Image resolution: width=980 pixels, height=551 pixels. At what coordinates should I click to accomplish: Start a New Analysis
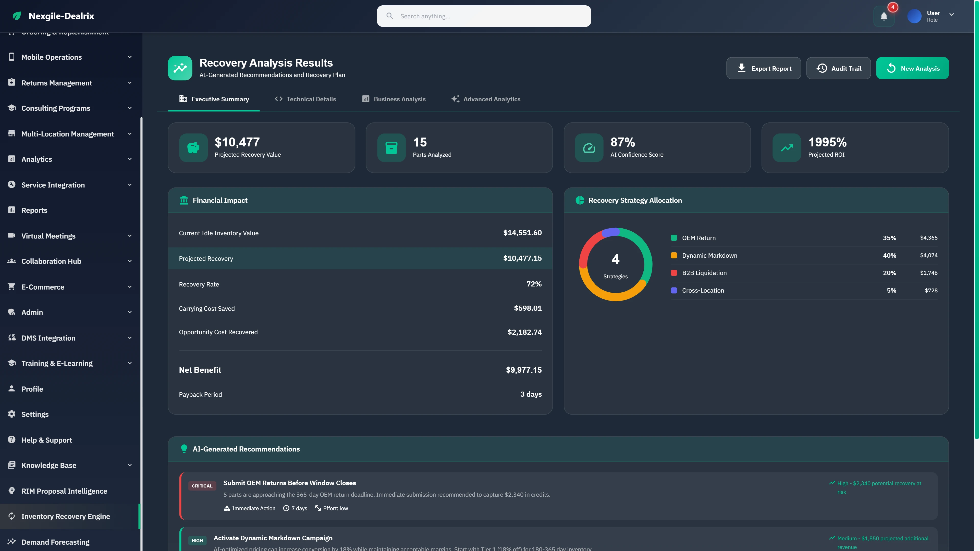point(912,68)
